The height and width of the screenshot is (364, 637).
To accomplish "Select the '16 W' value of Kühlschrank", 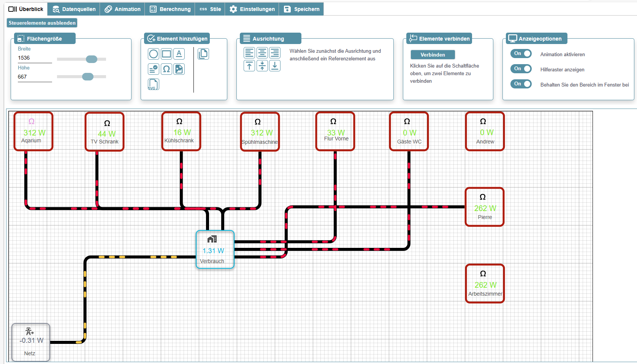I will [x=182, y=132].
